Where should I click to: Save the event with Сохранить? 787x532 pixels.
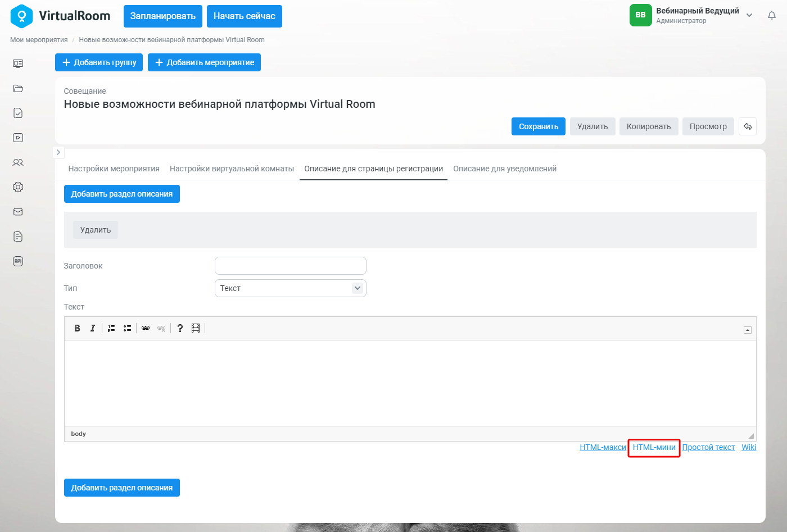click(x=539, y=126)
